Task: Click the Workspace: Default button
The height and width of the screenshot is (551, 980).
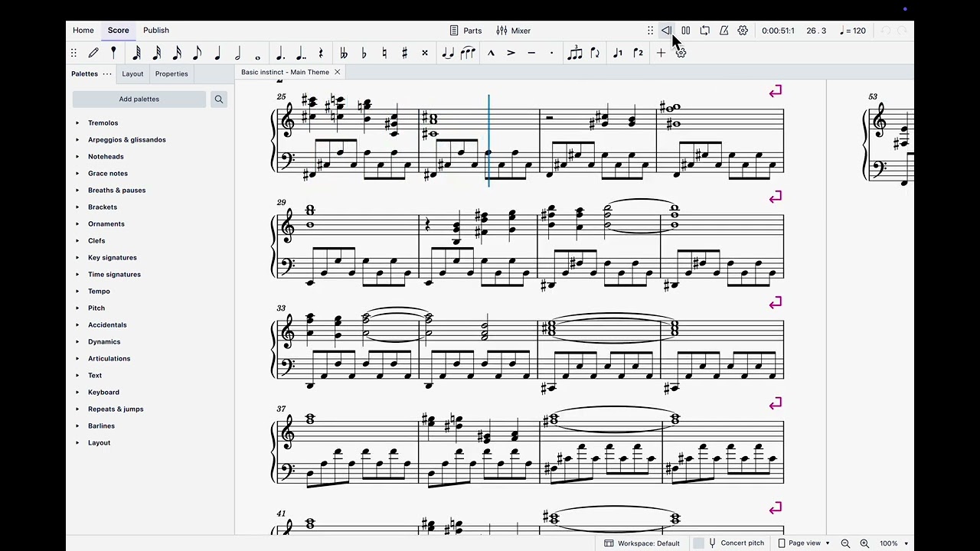Action: (x=642, y=543)
